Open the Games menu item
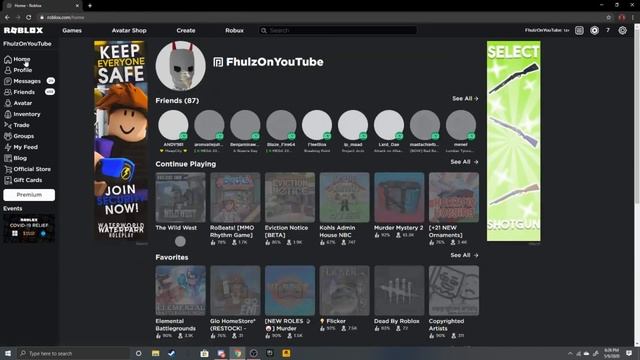640x360 pixels. pyautogui.click(x=72, y=31)
